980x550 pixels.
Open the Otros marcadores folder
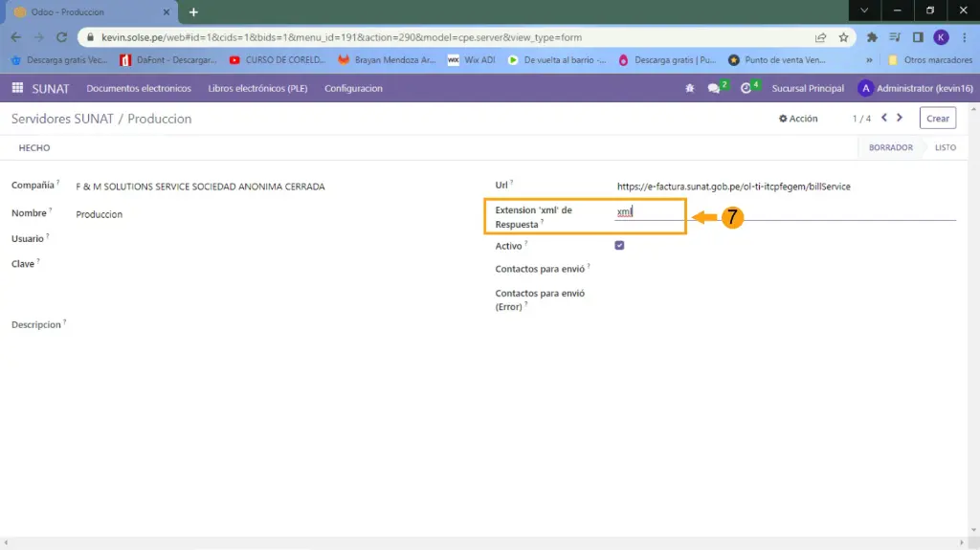click(x=930, y=60)
